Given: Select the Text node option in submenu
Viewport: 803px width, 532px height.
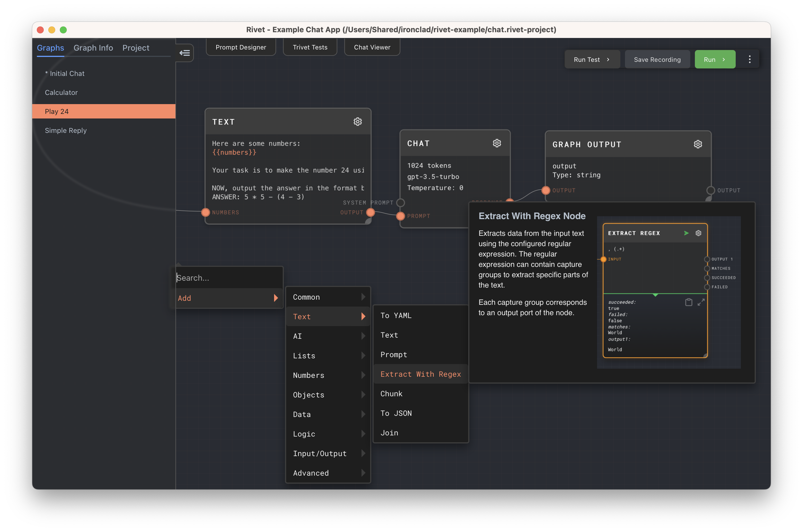Looking at the screenshot, I should coord(421,335).
